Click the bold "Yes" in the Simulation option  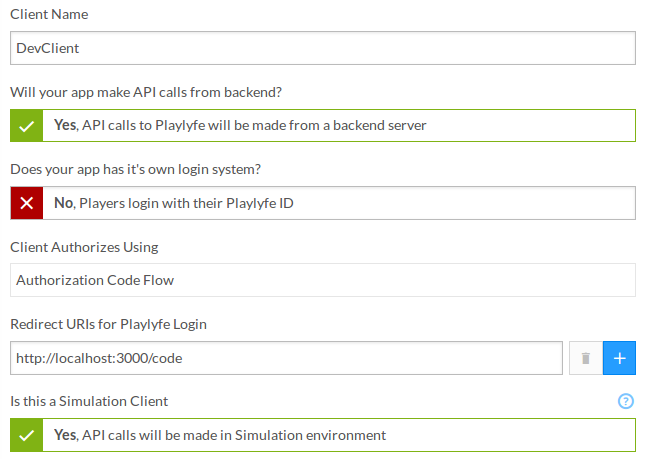click(65, 435)
